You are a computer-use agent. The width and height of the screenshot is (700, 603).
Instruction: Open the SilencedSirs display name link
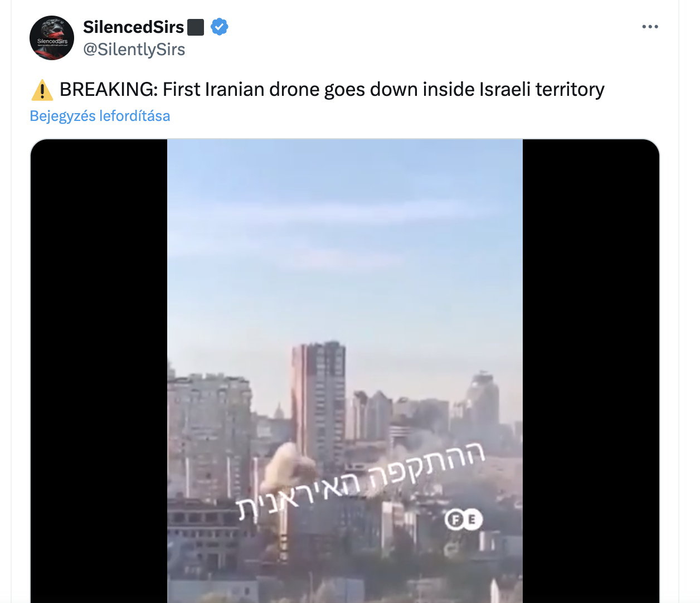pos(134,27)
